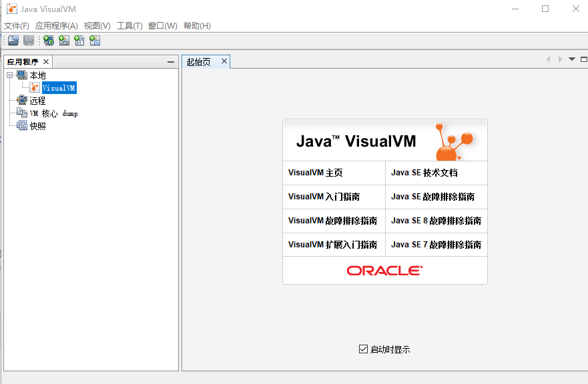Open the 工具(T) menu
Viewport: 588px width, 384px height.
[x=129, y=26]
